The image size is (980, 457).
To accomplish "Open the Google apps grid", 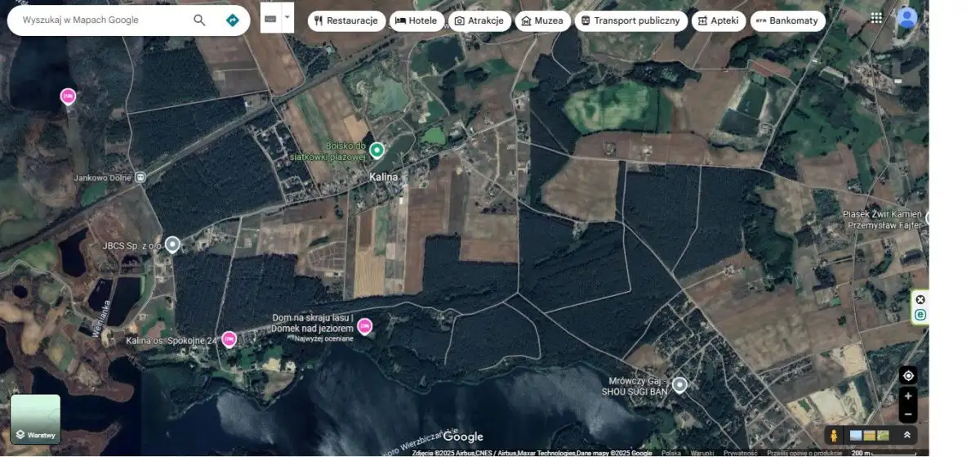I will [876, 17].
